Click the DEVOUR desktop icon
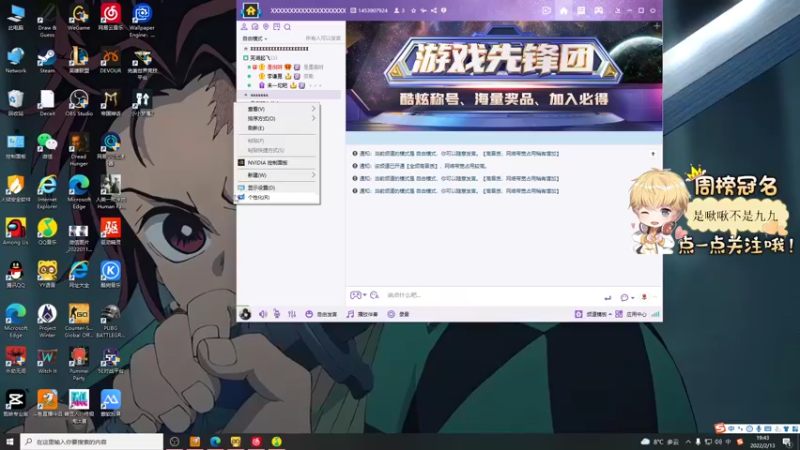The height and width of the screenshot is (450, 800). [110, 60]
